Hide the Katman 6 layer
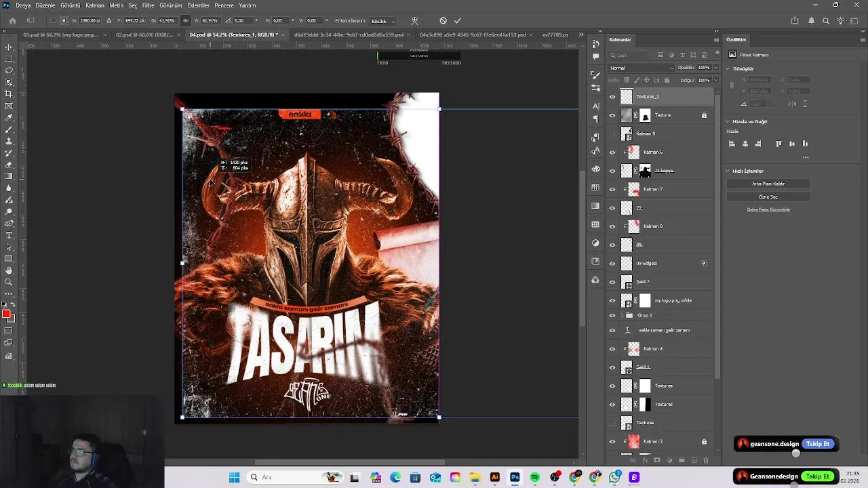 coord(612,152)
